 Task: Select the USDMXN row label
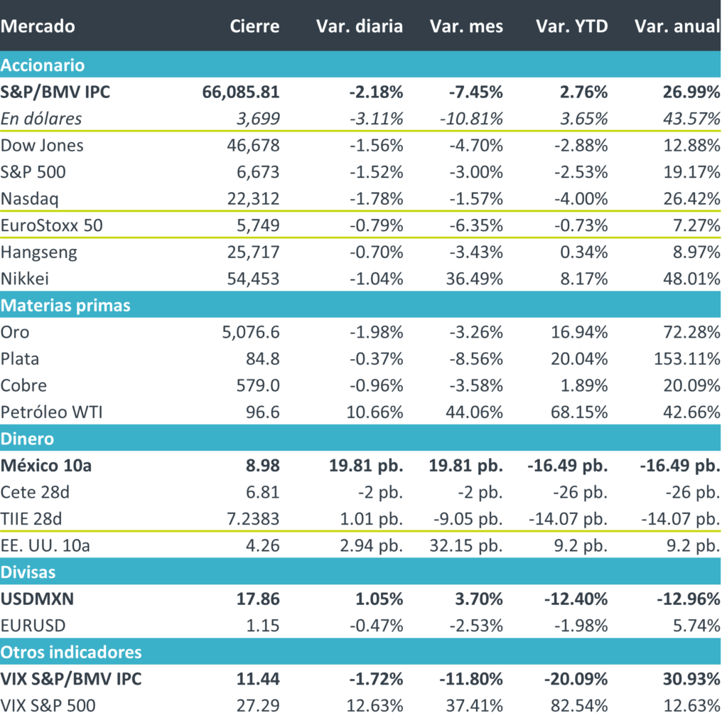pos(38,599)
